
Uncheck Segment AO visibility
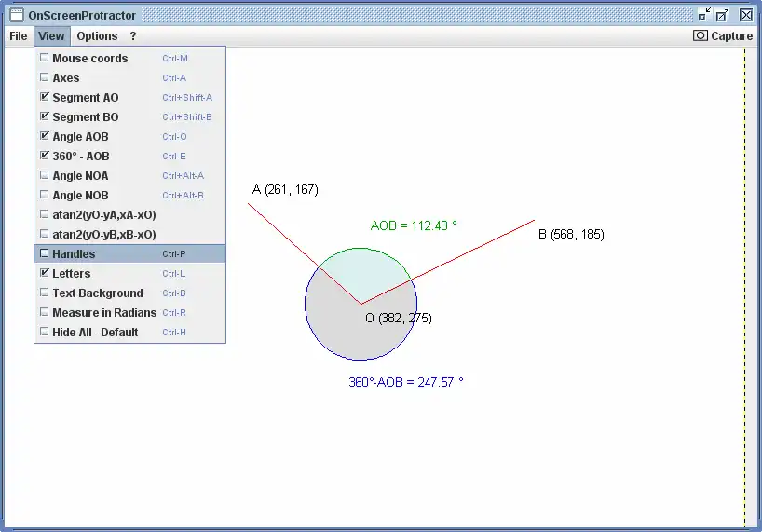pyautogui.click(x=44, y=97)
